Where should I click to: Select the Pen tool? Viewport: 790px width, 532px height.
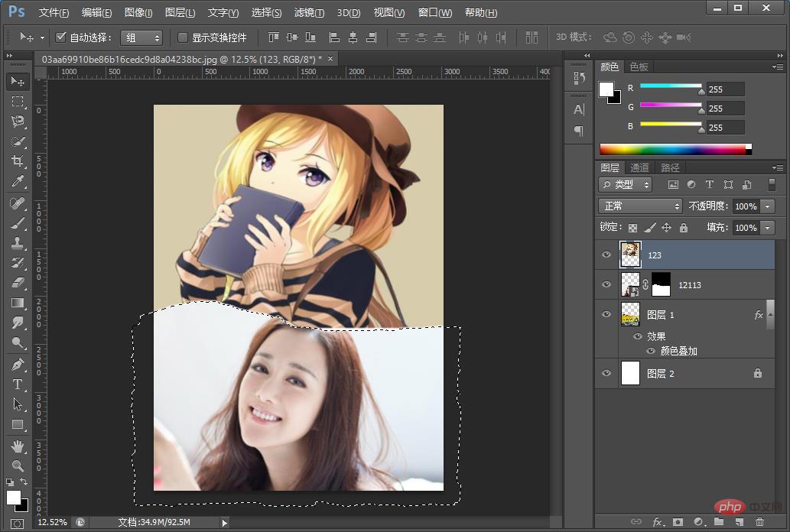(x=17, y=365)
